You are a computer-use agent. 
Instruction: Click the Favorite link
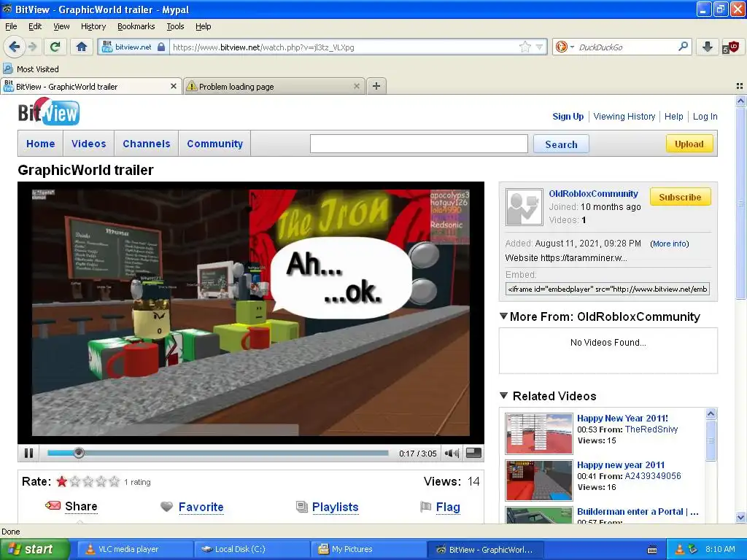(201, 507)
